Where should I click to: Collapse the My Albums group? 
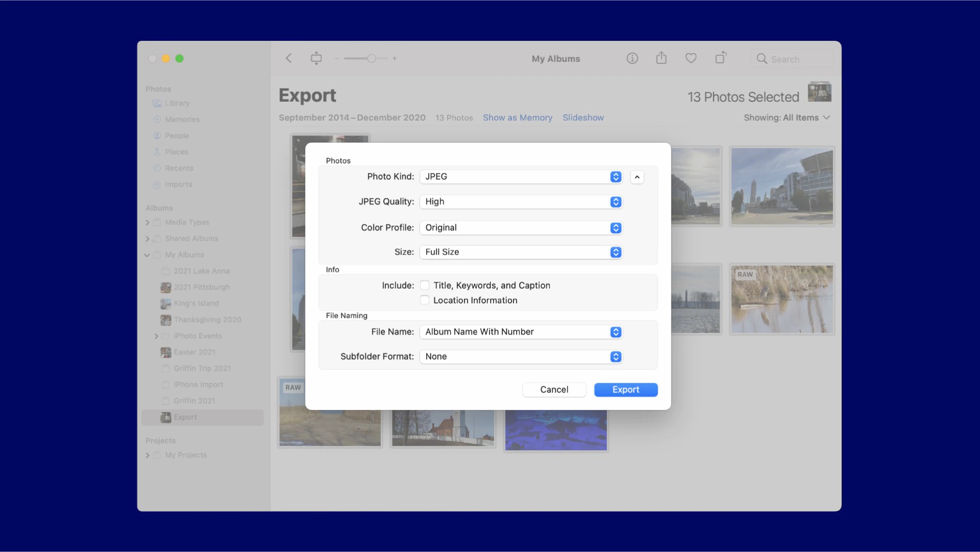(x=147, y=255)
